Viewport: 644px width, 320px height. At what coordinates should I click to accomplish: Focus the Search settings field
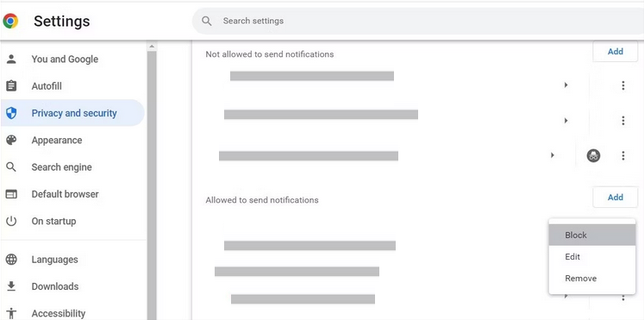[x=419, y=21]
